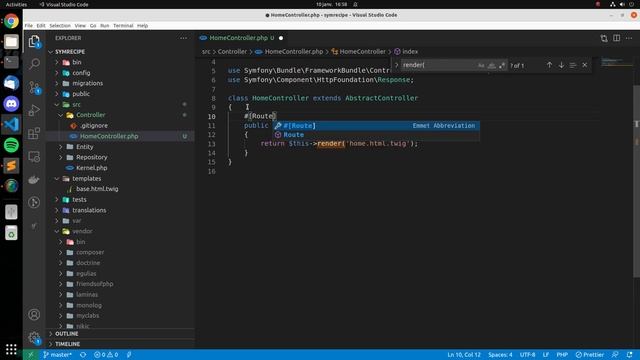Screen dimensions: 640x360
Task: Open the File menu
Action: click(29, 26)
